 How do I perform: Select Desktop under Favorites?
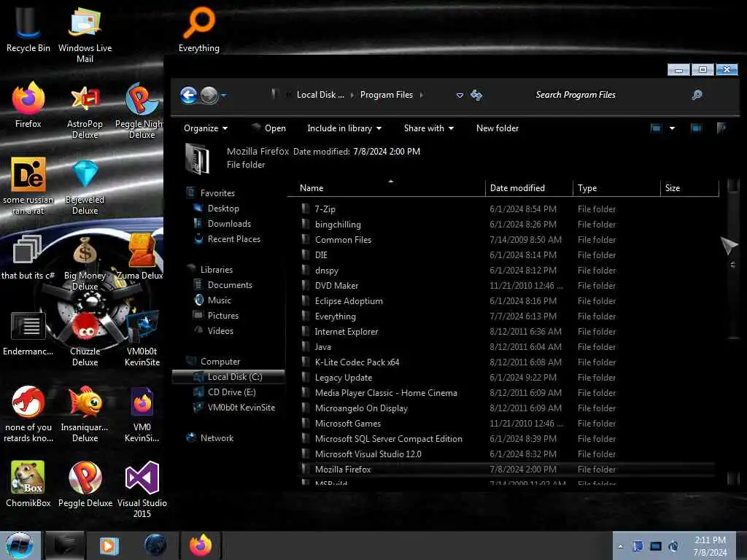[x=223, y=209]
